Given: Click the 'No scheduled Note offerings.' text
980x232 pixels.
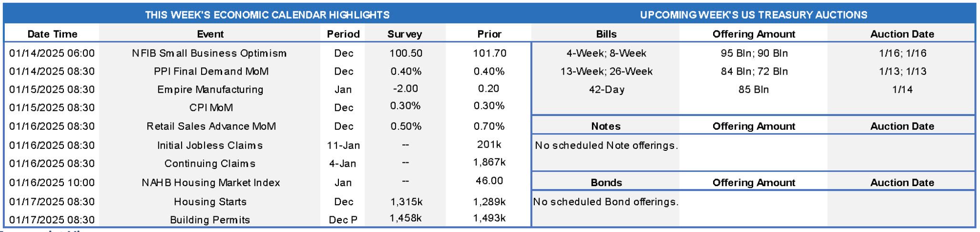Looking at the screenshot, I should 606,145.
